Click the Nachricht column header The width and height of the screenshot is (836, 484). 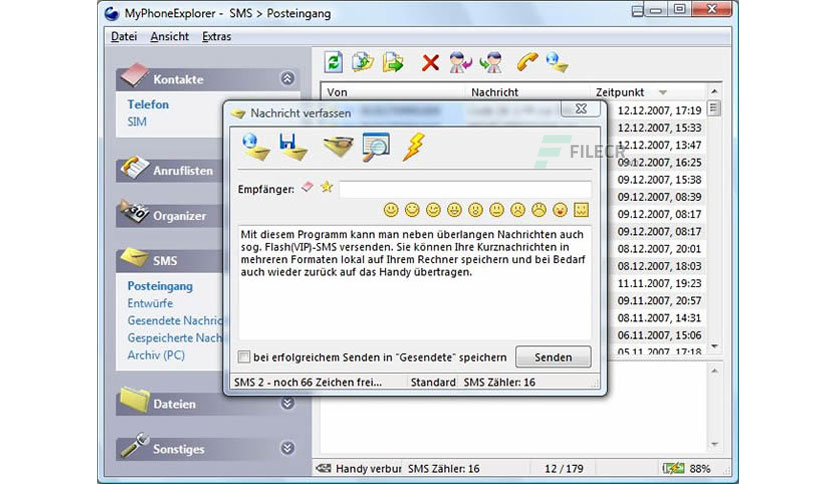tap(495, 92)
